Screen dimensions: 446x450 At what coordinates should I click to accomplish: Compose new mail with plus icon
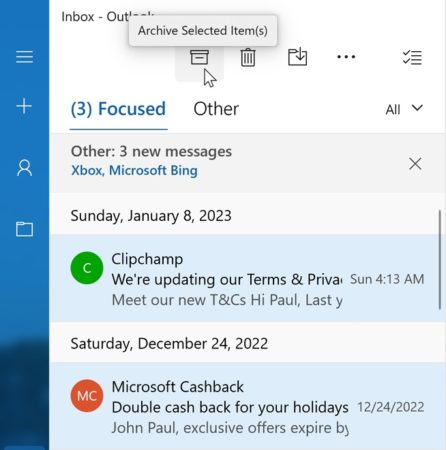pos(24,106)
